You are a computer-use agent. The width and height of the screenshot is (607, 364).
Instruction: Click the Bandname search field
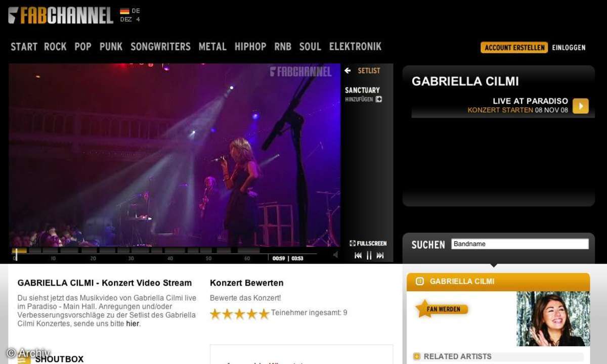coord(520,244)
